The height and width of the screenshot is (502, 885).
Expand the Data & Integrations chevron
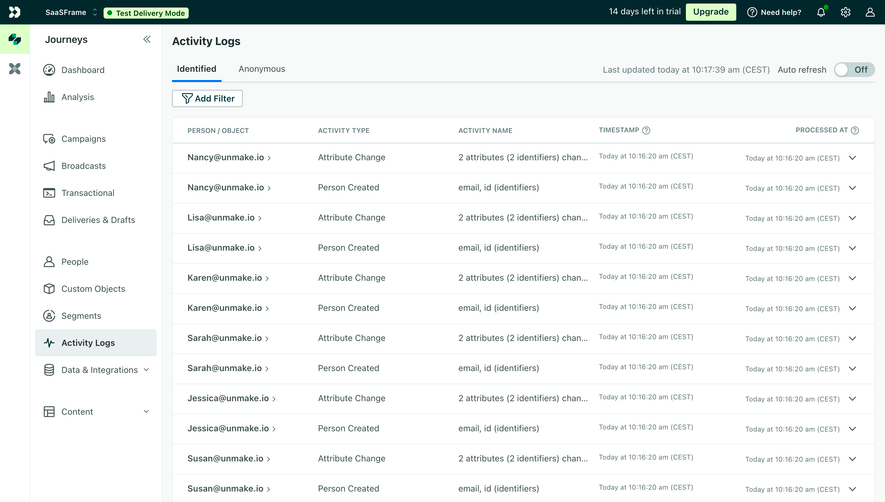146,370
